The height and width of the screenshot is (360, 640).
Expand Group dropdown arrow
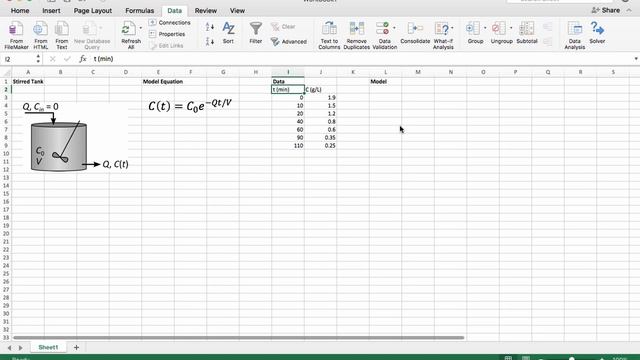(x=485, y=28)
